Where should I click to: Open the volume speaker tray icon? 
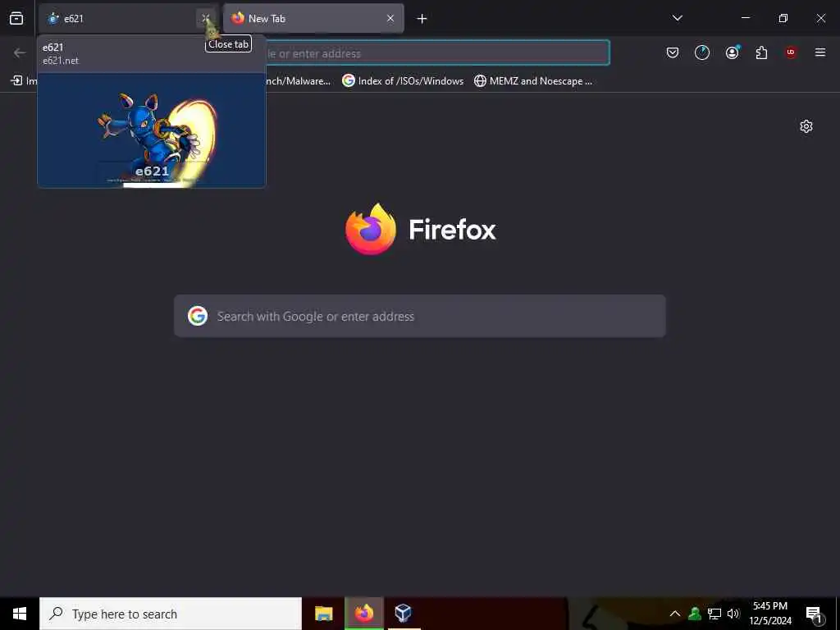tap(733, 614)
